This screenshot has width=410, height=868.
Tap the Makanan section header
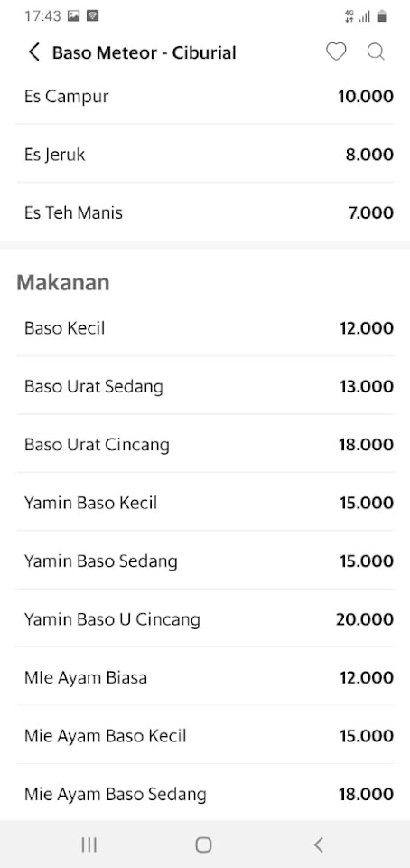(x=63, y=282)
